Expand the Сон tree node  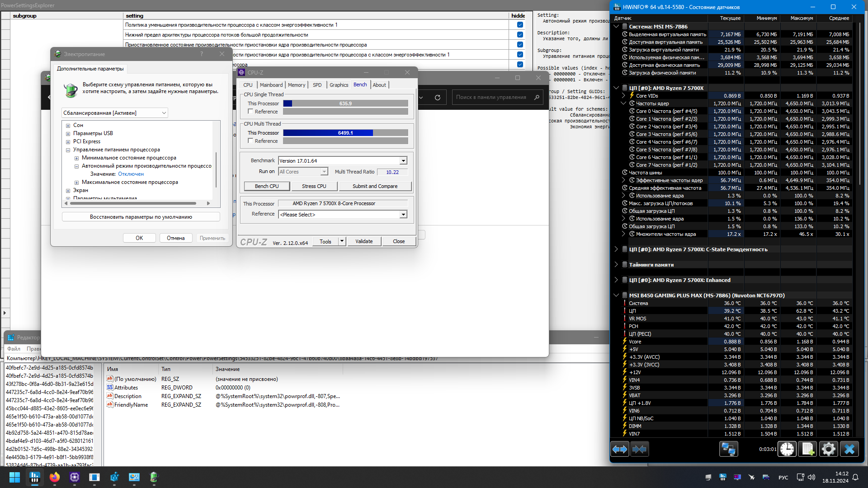tap(68, 126)
